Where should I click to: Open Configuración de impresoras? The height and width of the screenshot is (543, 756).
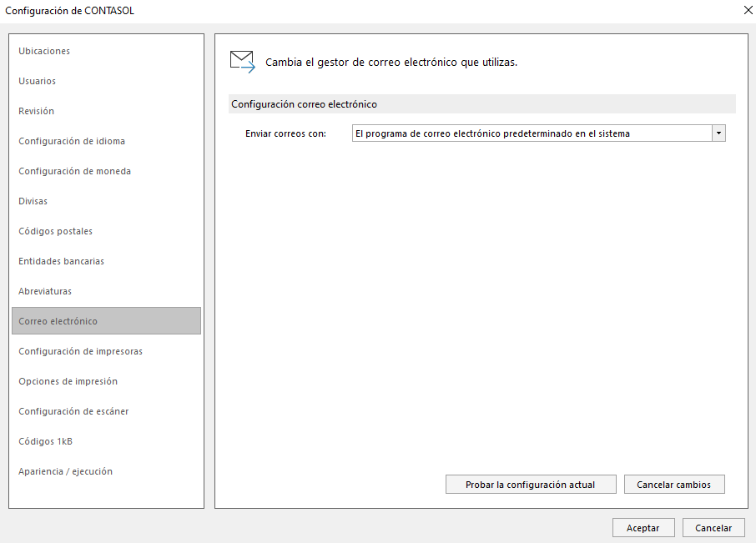80,351
